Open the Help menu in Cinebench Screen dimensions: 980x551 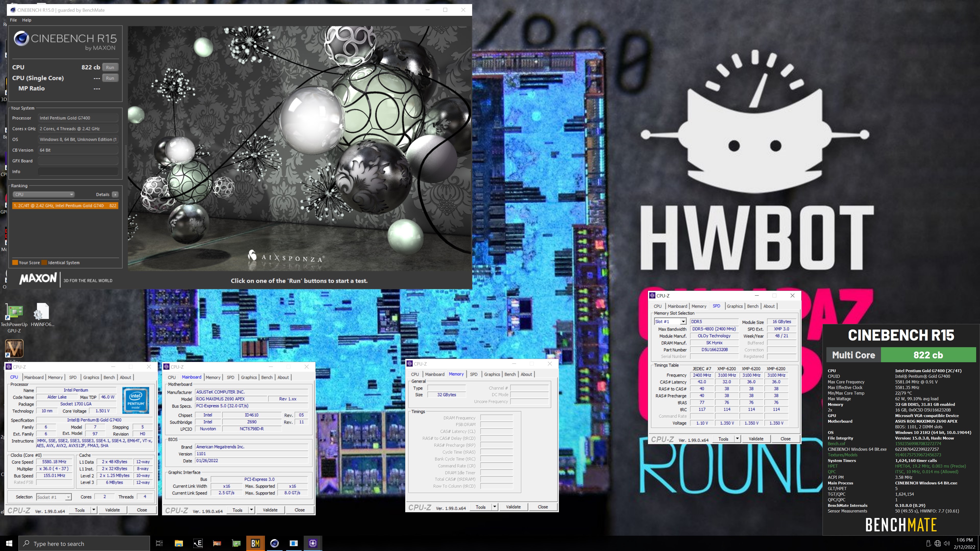(x=27, y=20)
